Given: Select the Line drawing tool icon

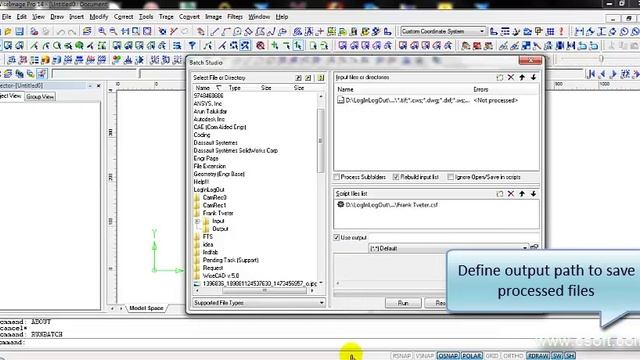Looking at the screenshot, I should [215, 31].
